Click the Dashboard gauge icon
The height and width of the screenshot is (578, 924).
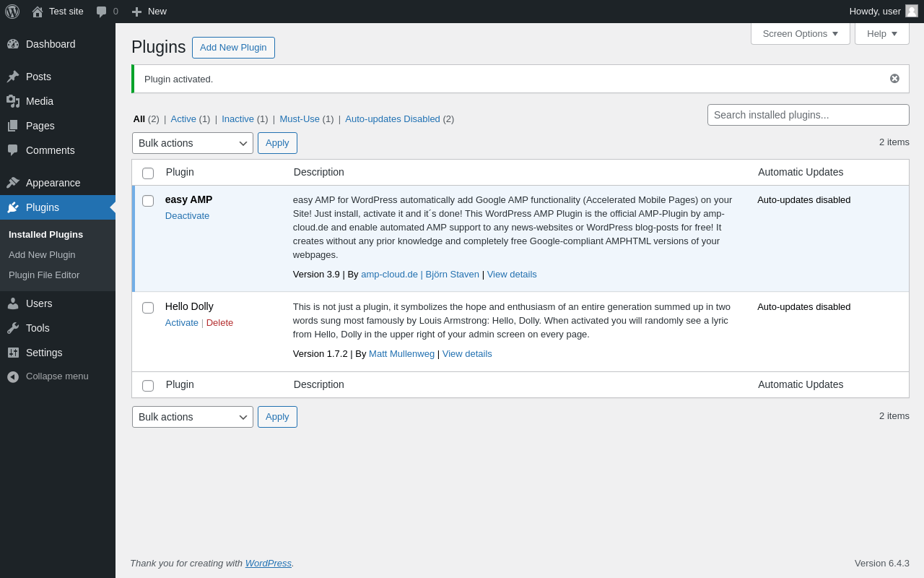tap(13, 44)
